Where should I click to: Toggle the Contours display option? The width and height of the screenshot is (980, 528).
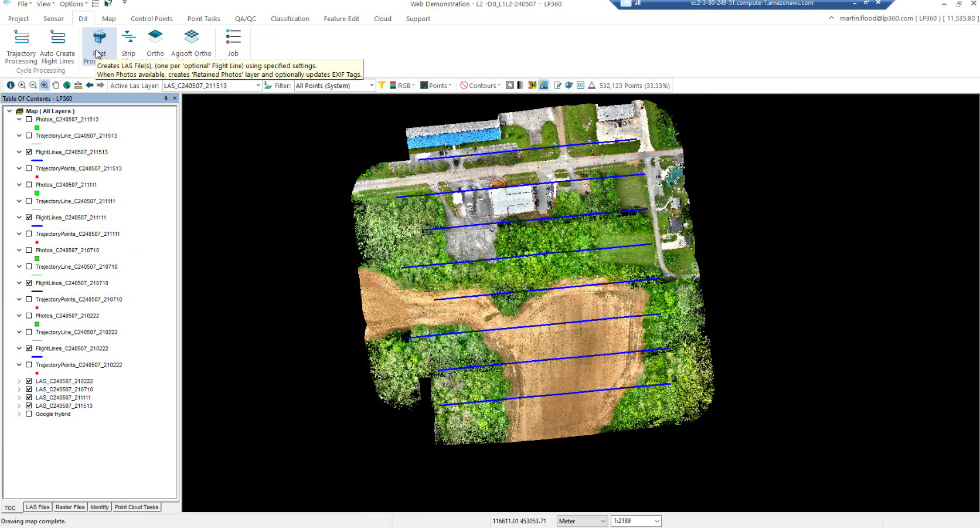point(481,85)
